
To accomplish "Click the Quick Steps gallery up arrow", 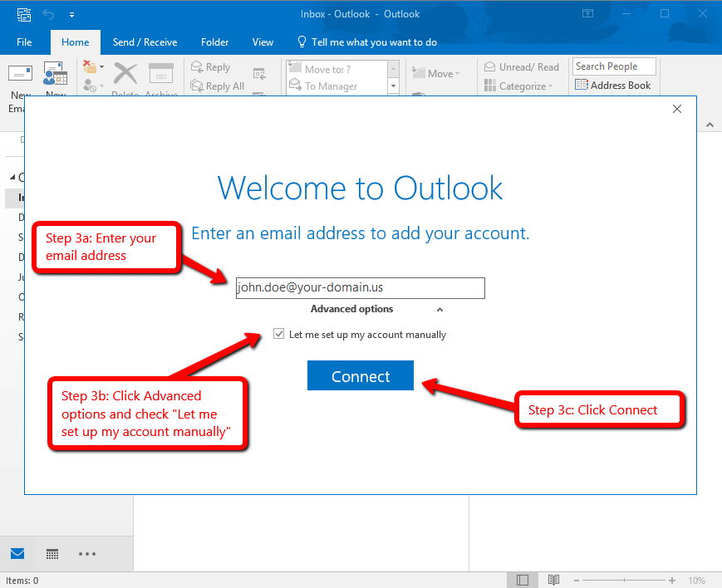I will point(393,69).
